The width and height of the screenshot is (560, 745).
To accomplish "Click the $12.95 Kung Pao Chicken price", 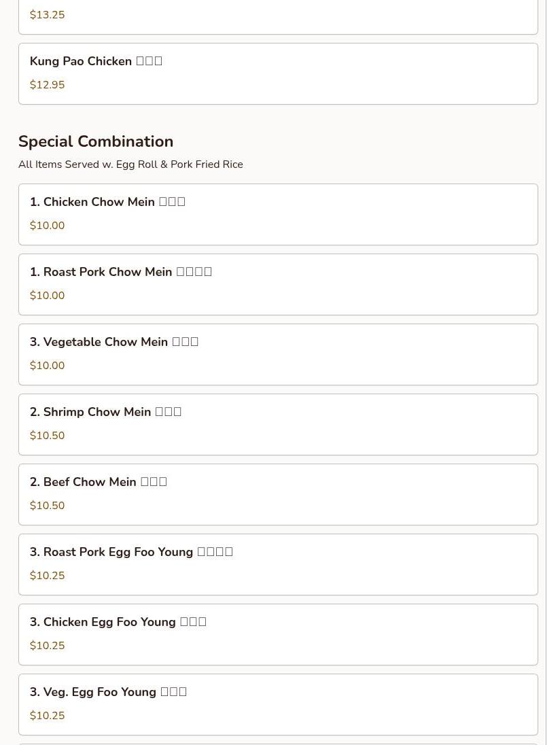I will [x=47, y=84].
